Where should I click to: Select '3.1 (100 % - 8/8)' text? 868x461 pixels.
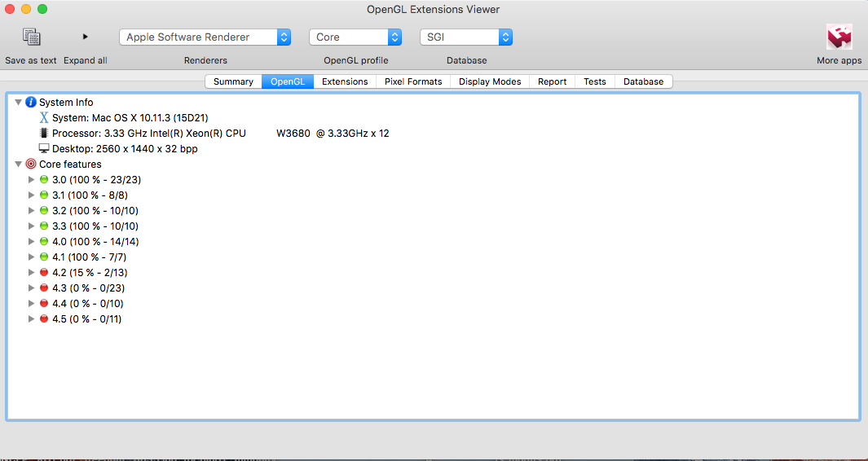(x=90, y=195)
